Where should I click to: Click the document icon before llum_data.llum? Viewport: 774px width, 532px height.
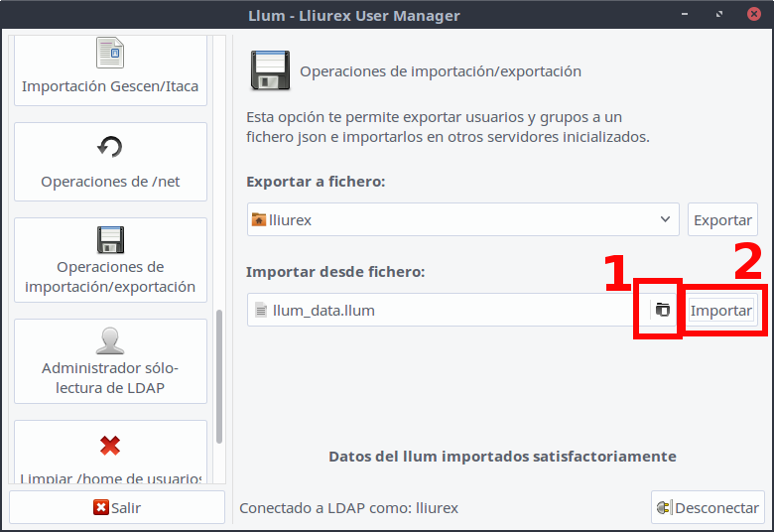pos(260,310)
